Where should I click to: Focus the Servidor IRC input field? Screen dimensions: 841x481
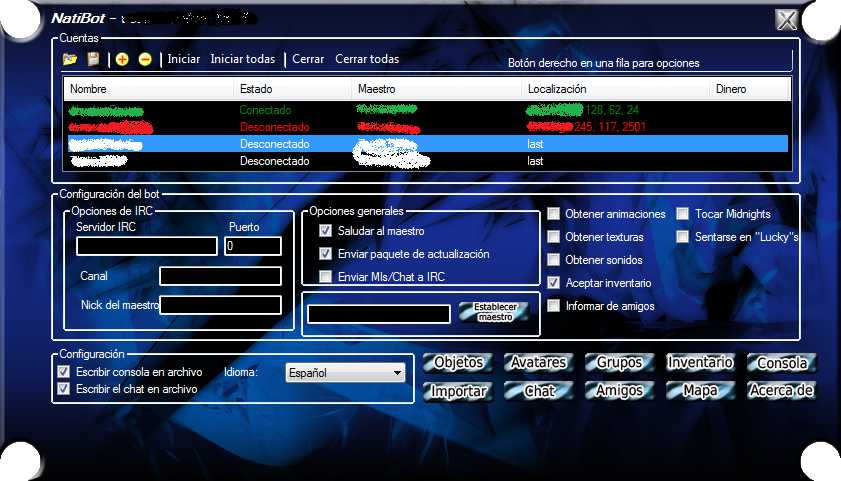(146, 246)
